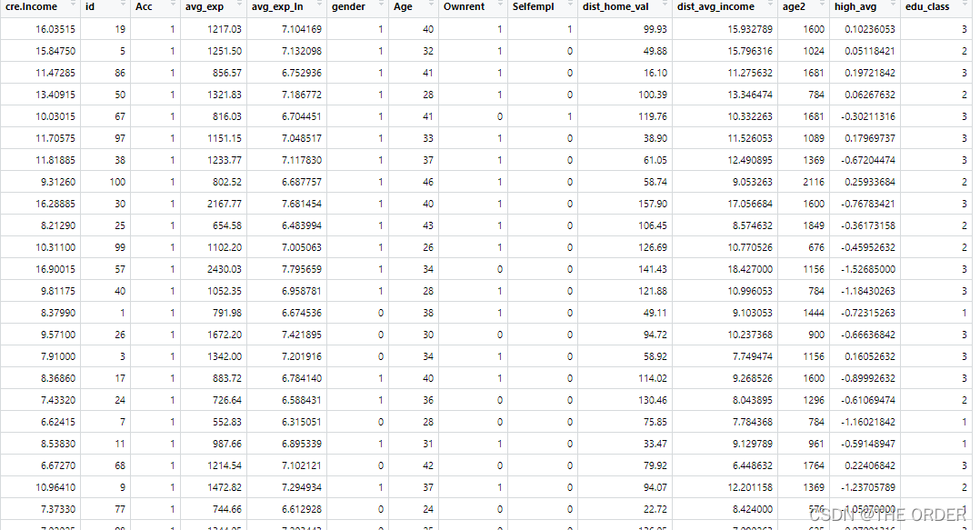
Task: Select avg_exp value 1672.20
Action: [x=225, y=335]
